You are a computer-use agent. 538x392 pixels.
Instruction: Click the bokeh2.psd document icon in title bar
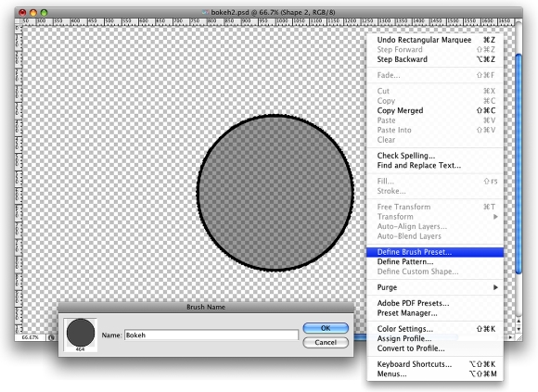206,12
